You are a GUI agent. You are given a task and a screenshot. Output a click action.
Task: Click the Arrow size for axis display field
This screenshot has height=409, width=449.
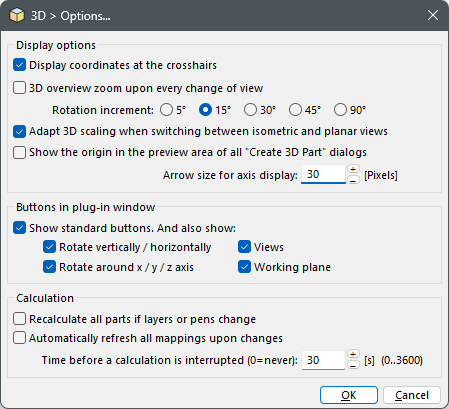(x=323, y=174)
